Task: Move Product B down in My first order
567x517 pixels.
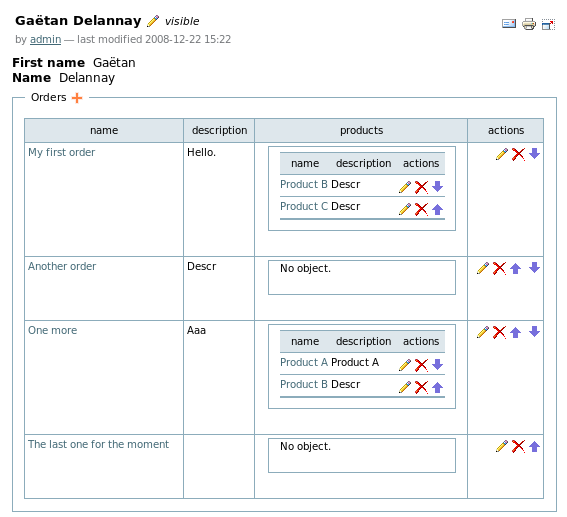Action: [x=438, y=187]
